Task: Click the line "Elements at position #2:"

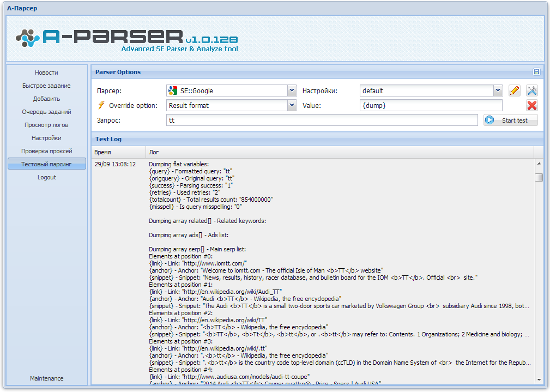Action: coord(180,313)
